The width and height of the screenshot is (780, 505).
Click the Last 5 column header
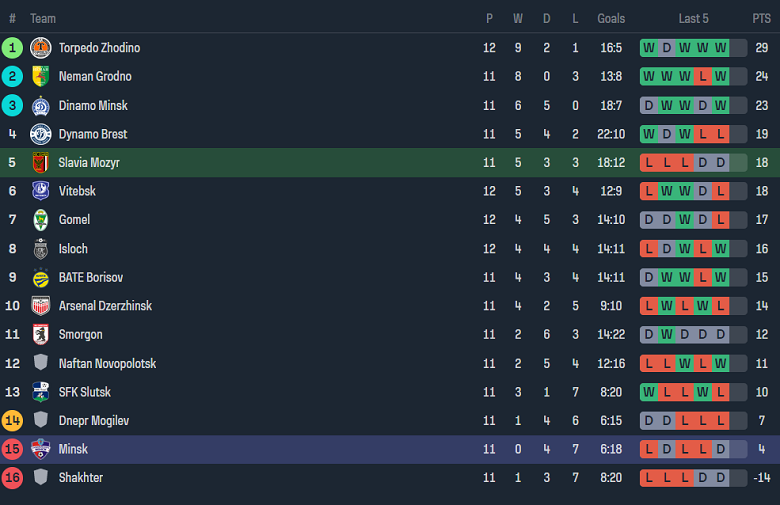point(693,18)
